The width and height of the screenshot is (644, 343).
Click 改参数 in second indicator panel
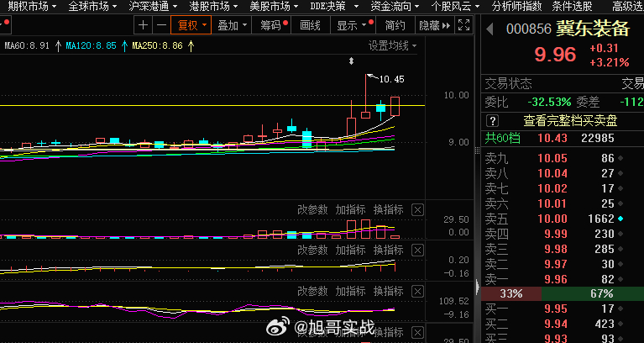click(x=312, y=250)
